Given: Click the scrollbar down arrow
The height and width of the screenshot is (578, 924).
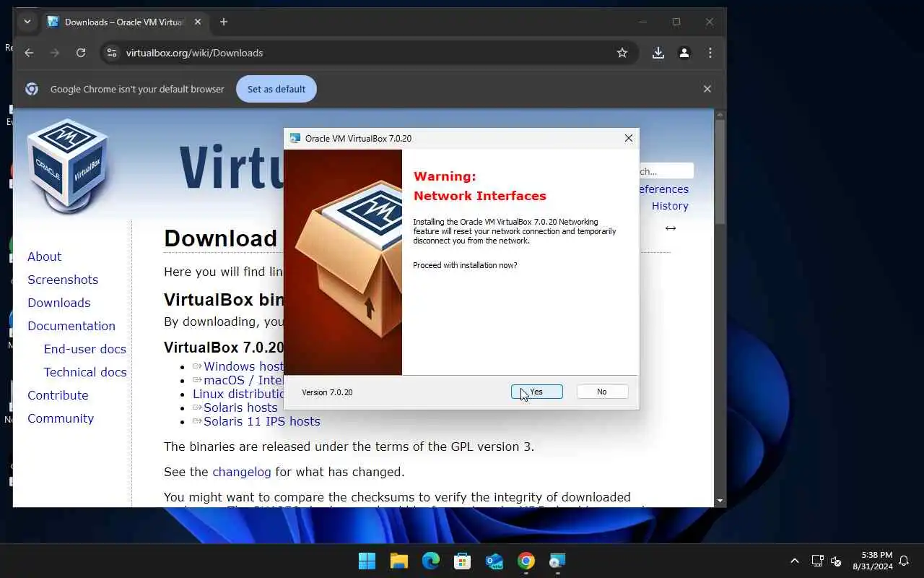Looking at the screenshot, I should pos(720,501).
